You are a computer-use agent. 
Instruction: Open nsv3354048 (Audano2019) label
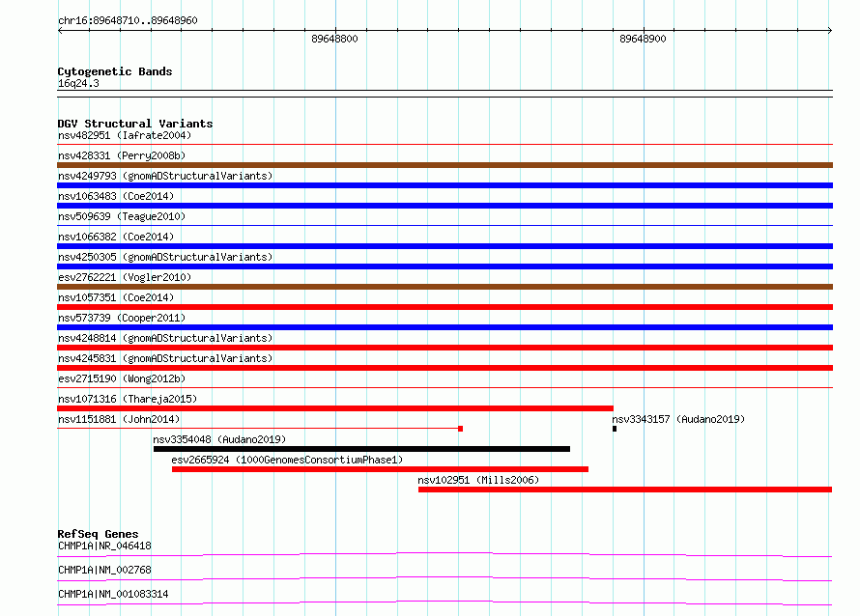219,439
